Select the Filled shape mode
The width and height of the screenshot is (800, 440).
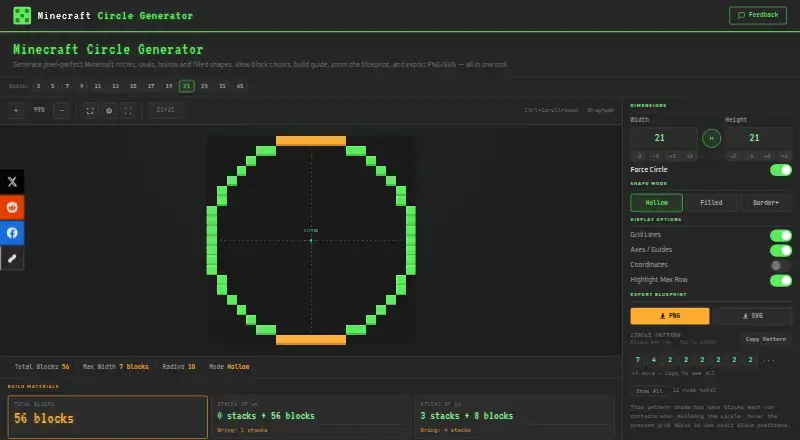(x=711, y=203)
